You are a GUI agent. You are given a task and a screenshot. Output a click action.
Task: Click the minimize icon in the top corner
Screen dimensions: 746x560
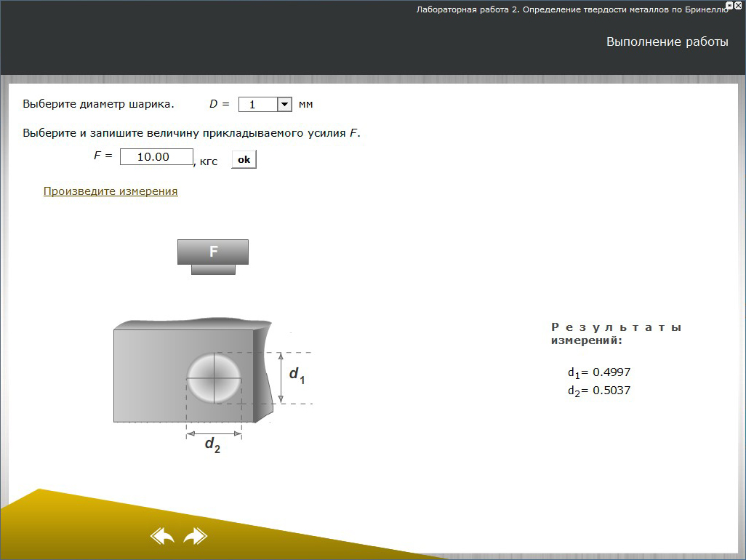click(729, 5)
